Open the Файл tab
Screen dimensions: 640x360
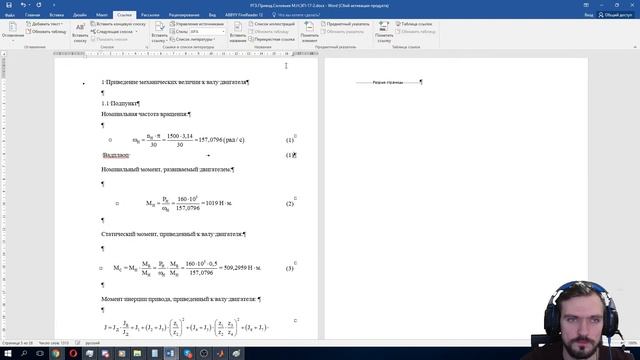click(x=10, y=15)
